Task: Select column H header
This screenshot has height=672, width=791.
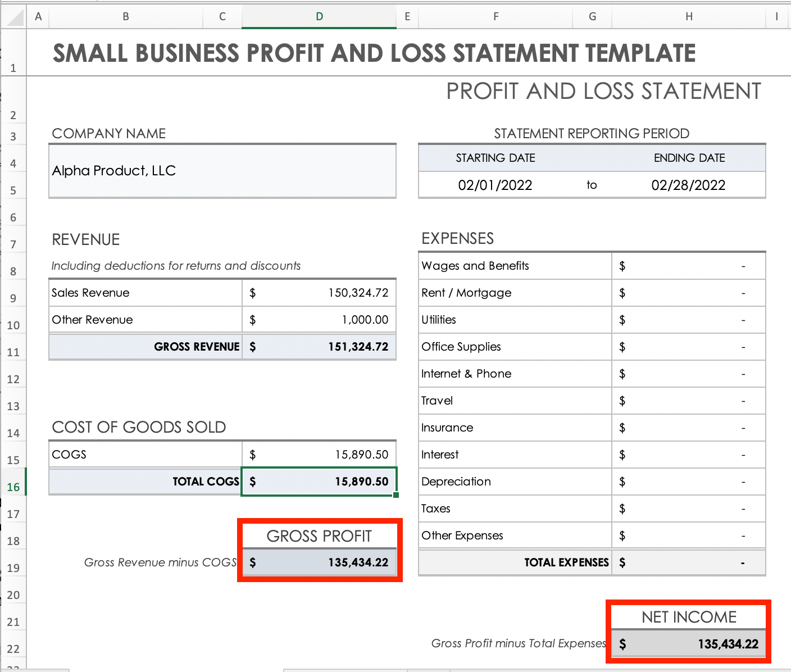Action: (x=689, y=16)
